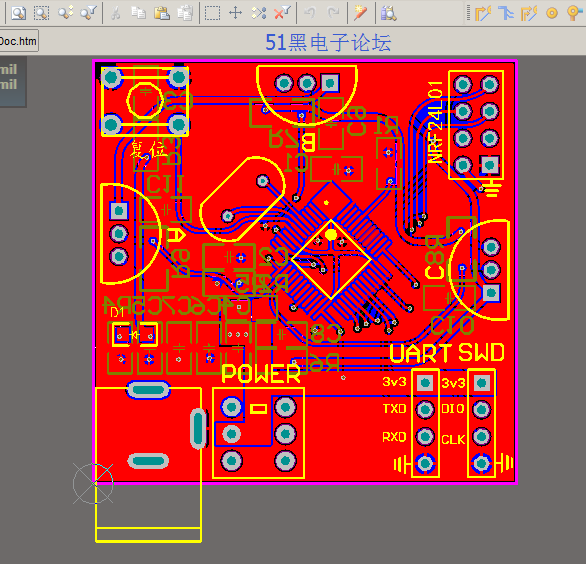Click the Deselect All icon
The height and width of the screenshot is (564, 586).
259,13
